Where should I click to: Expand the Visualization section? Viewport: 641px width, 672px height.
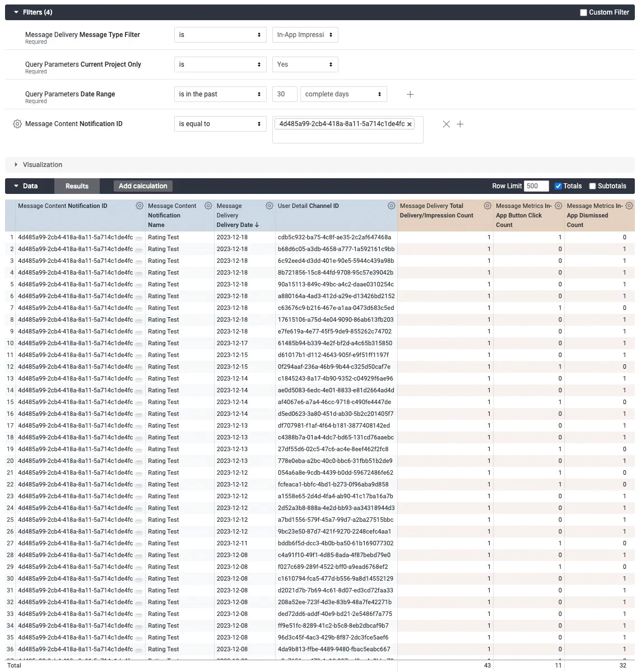pyautogui.click(x=16, y=164)
